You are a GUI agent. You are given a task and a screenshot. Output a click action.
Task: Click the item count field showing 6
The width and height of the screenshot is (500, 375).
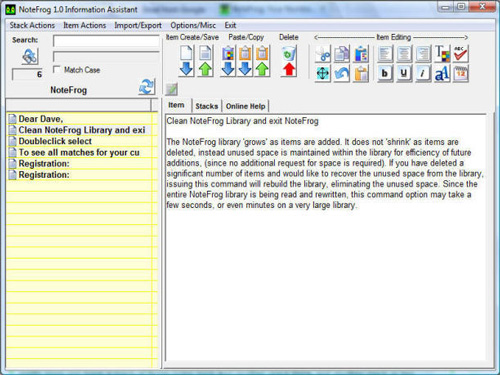click(28, 74)
